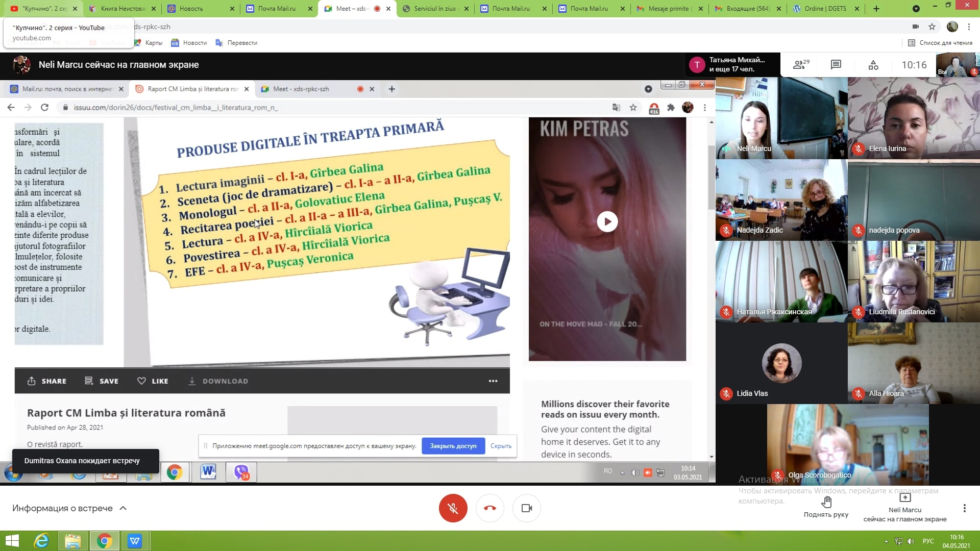Click the Raise hand icon
980x551 pixels.
click(826, 503)
